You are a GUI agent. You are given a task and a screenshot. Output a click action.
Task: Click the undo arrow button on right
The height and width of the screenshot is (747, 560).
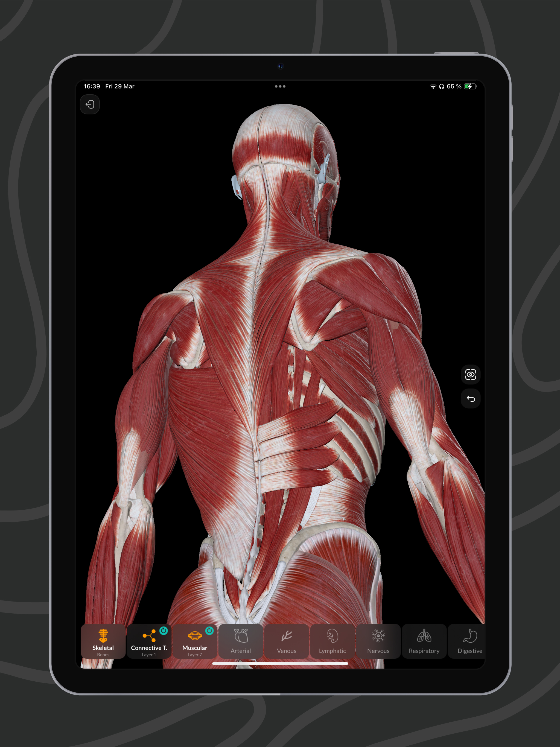click(471, 399)
